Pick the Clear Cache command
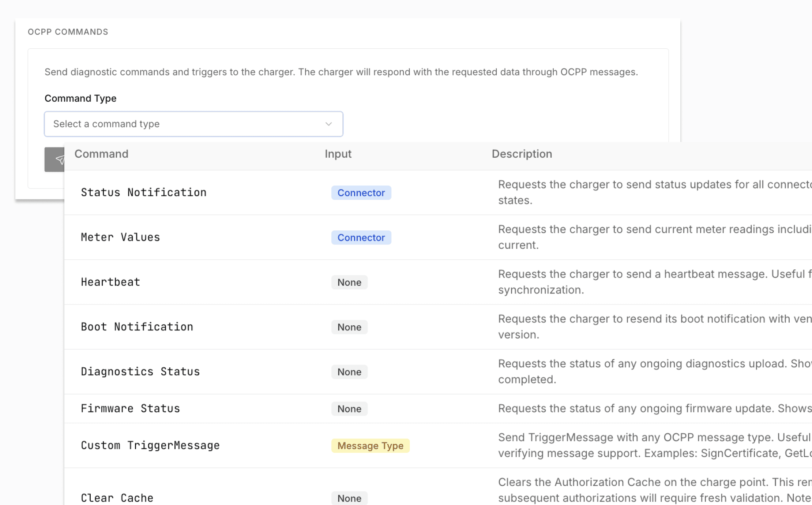This screenshot has height=505, width=812. pos(117,498)
